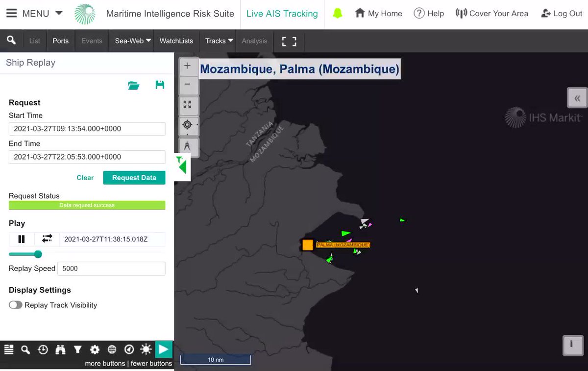This screenshot has height=371, width=588.
Task: Click the map locate target icon
Action: click(188, 125)
